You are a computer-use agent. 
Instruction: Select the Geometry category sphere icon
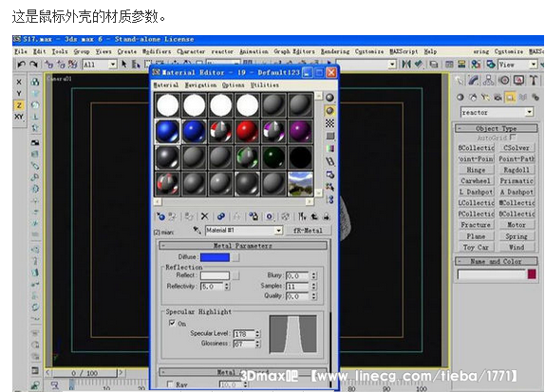click(460, 98)
